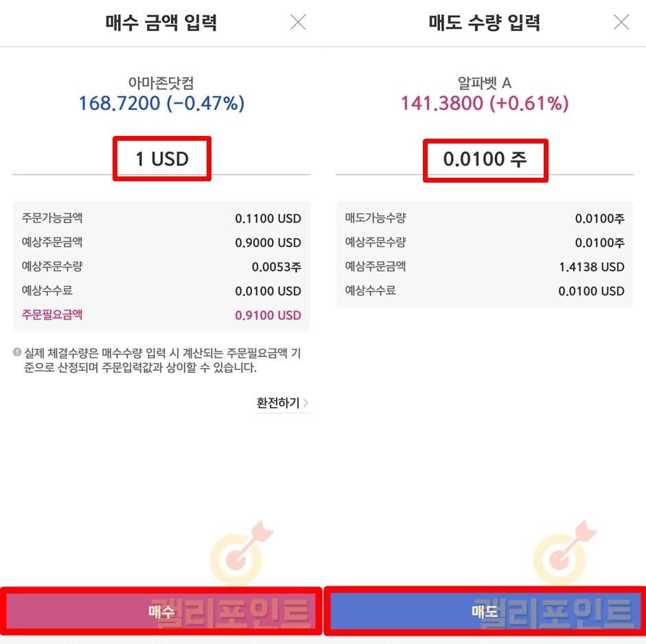Click the 1.4138 USD estimated sell amount
Image resolution: width=646 pixels, height=644 pixels.
[592, 267]
